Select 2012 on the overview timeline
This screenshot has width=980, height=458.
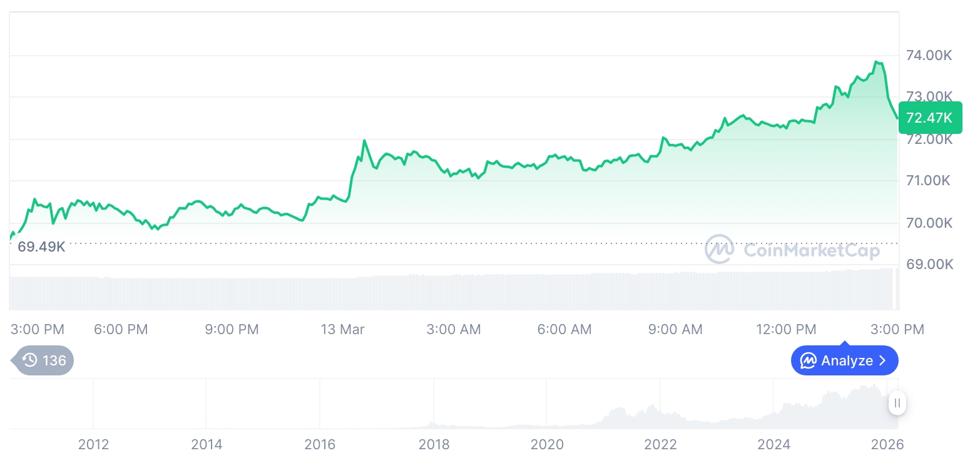point(93,444)
